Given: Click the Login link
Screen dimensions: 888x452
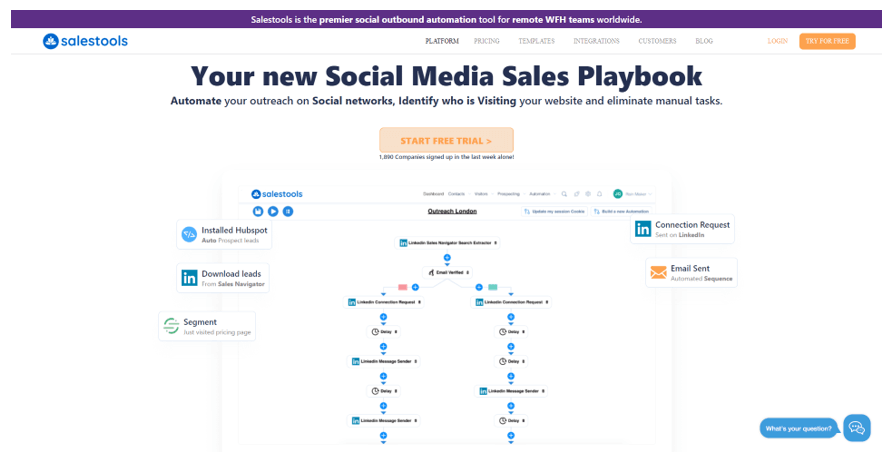Looking at the screenshot, I should [778, 41].
